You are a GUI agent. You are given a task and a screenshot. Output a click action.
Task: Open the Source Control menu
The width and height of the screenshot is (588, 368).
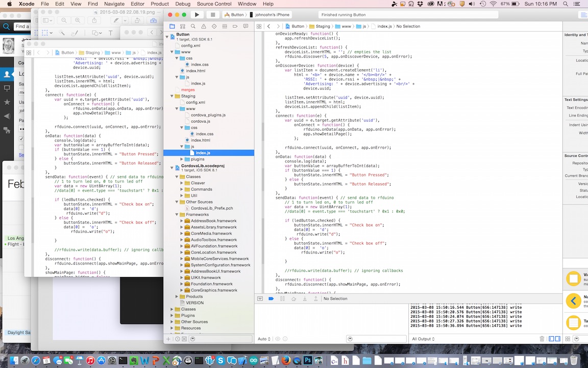[x=214, y=4]
